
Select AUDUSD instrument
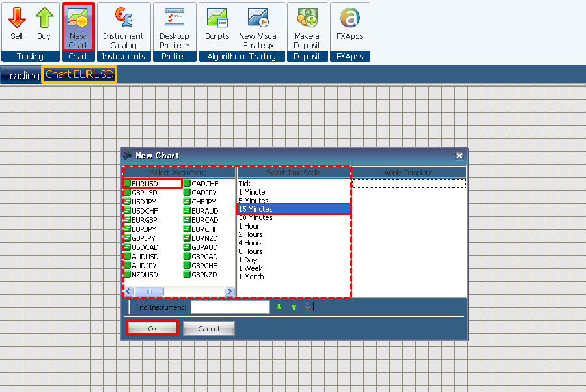pyautogui.click(x=141, y=257)
